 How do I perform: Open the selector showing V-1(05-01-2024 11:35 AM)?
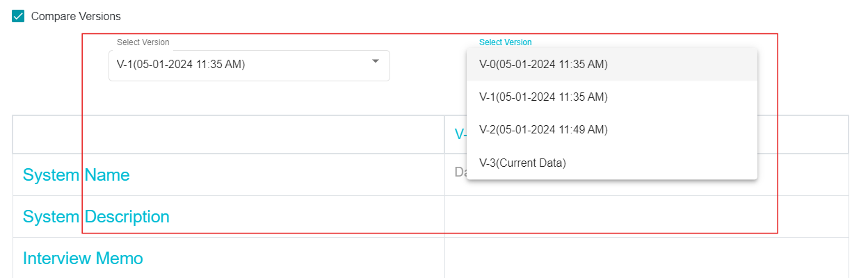[x=249, y=65]
